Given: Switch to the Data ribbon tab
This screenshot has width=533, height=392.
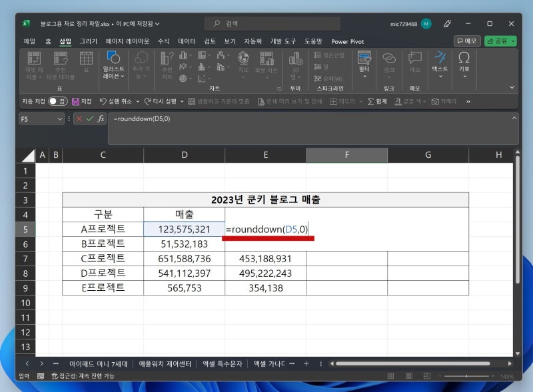Looking at the screenshot, I should pos(187,41).
